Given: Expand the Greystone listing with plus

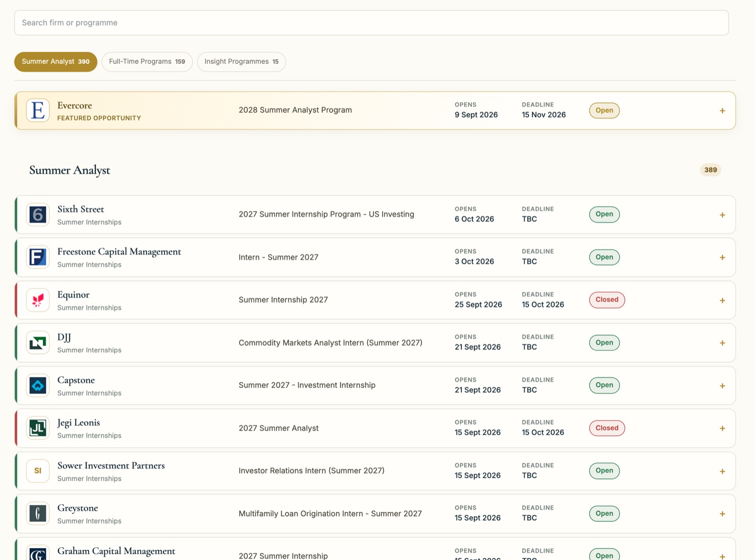Looking at the screenshot, I should (722, 514).
